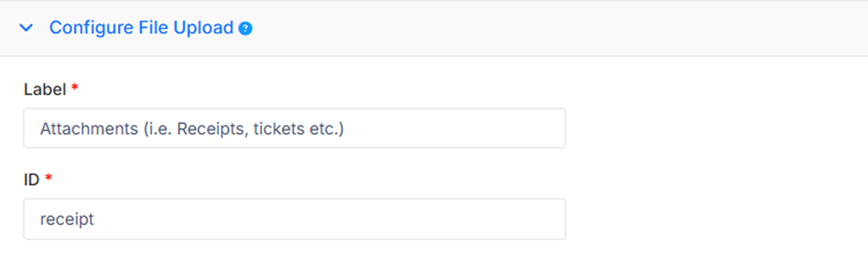Screen dimensions: 868x270
Task: Click the red asterisk beside Label
Action: click(x=74, y=88)
